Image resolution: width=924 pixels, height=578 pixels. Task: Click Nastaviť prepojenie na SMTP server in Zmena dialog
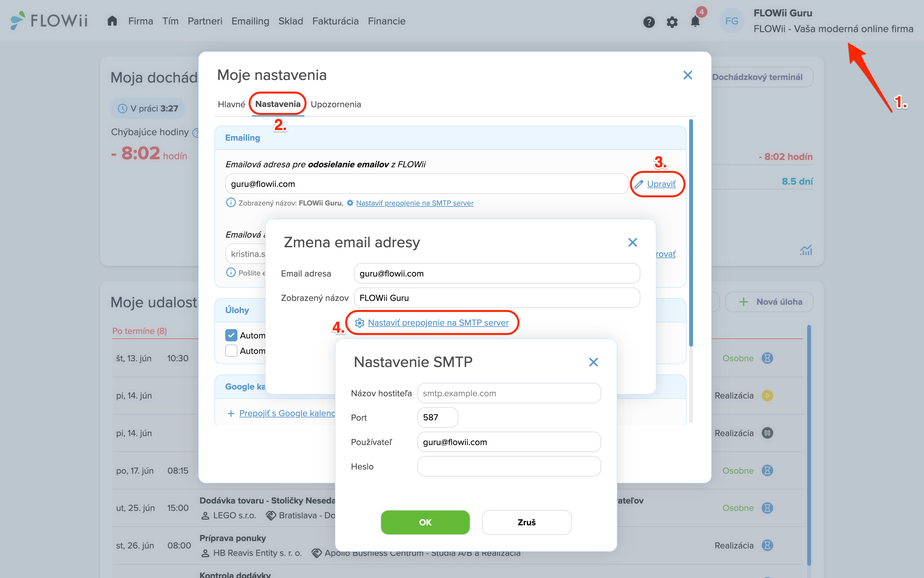438,323
